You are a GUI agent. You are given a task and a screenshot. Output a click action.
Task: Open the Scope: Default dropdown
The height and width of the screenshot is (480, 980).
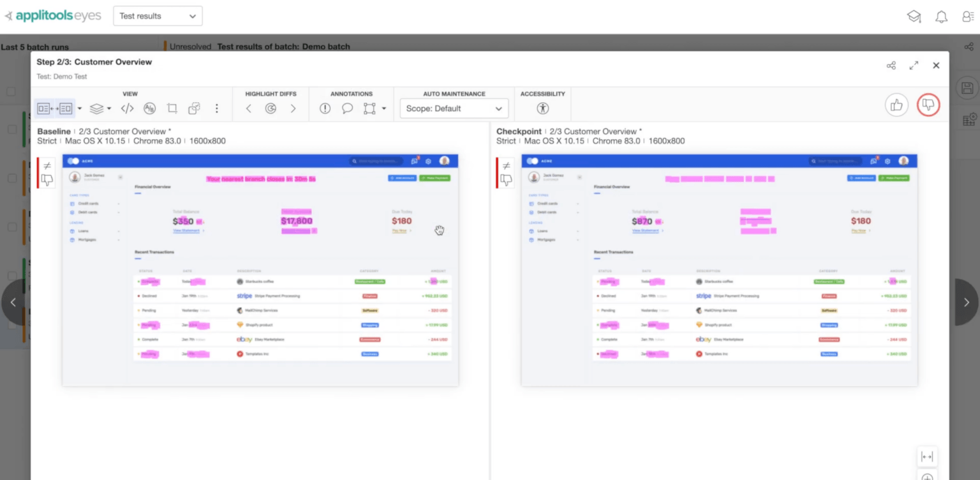pyautogui.click(x=454, y=108)
